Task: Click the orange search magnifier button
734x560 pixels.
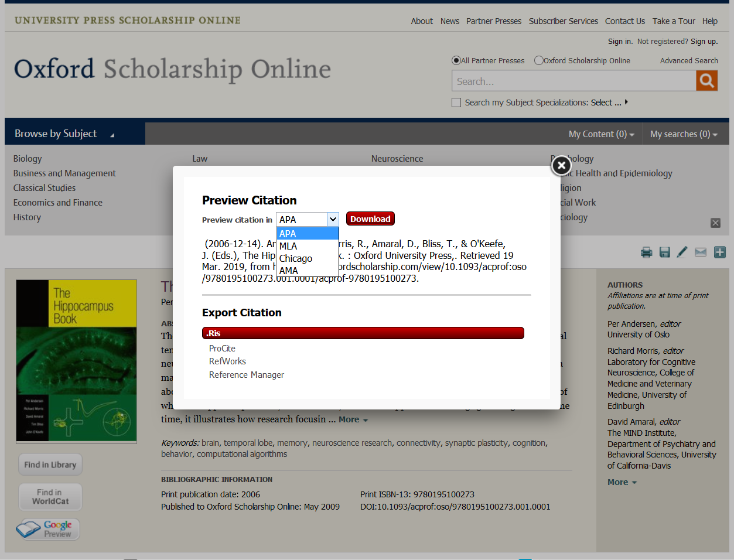Action: (706, 81)
